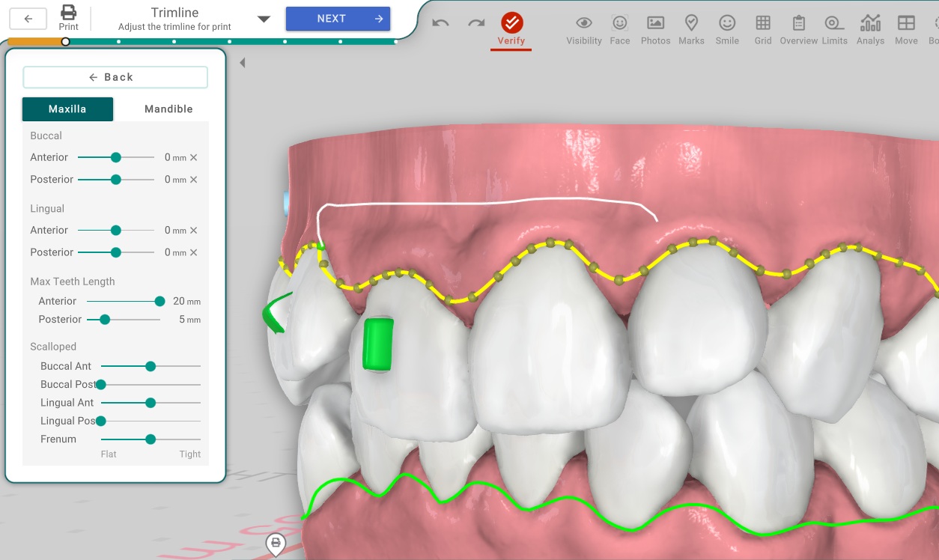Open the Analys tool
939x560 pixels.
tap(870, 30)
